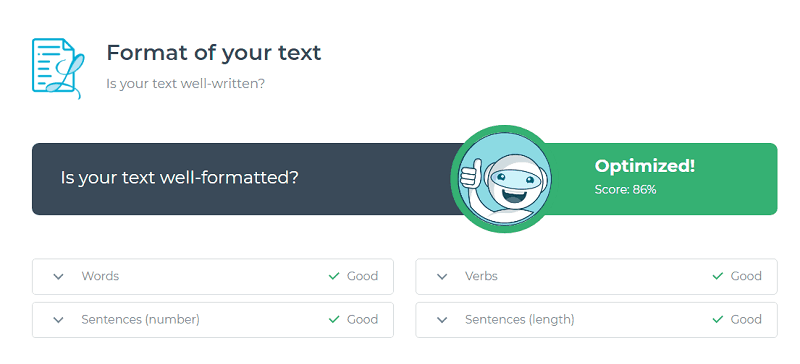This screenshot has width=800, height=364.
Task: Click the checkmark in Sentences (number) row
Action: pyautogui.click(x=334, y=320)
